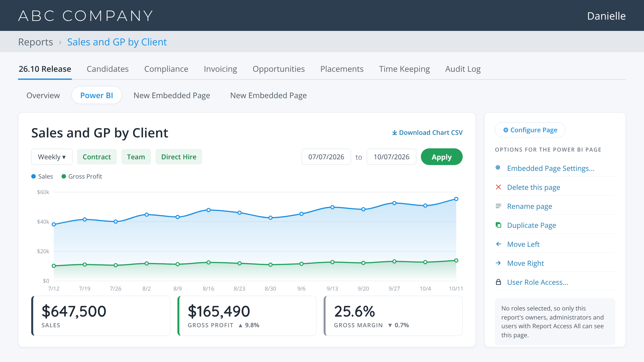Click the green Duplicate Page icon
The width and height of the screenshot is (644, 362).
point(498,225)
